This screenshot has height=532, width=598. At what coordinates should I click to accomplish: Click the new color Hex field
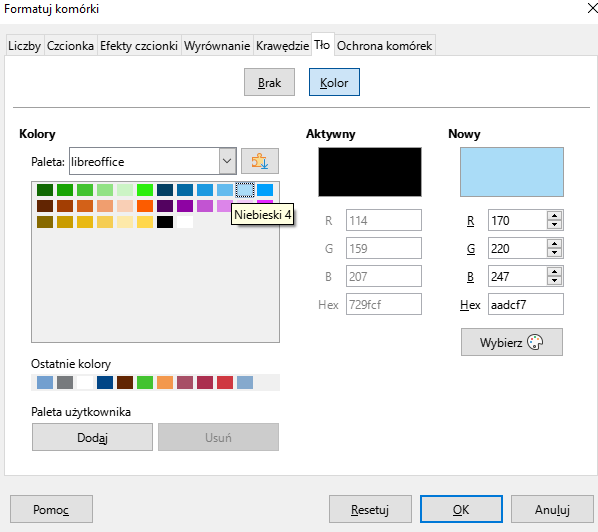tap(526, 304)
